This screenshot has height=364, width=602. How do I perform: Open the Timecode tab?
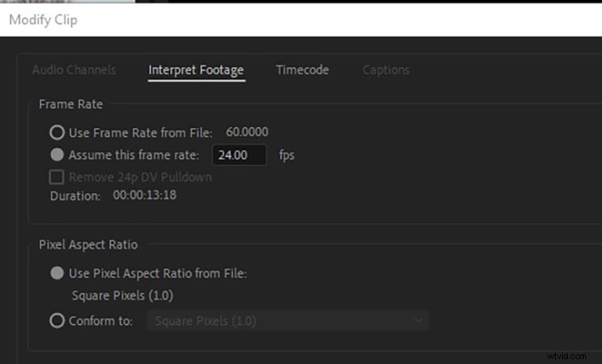click(x=302, y=70)
